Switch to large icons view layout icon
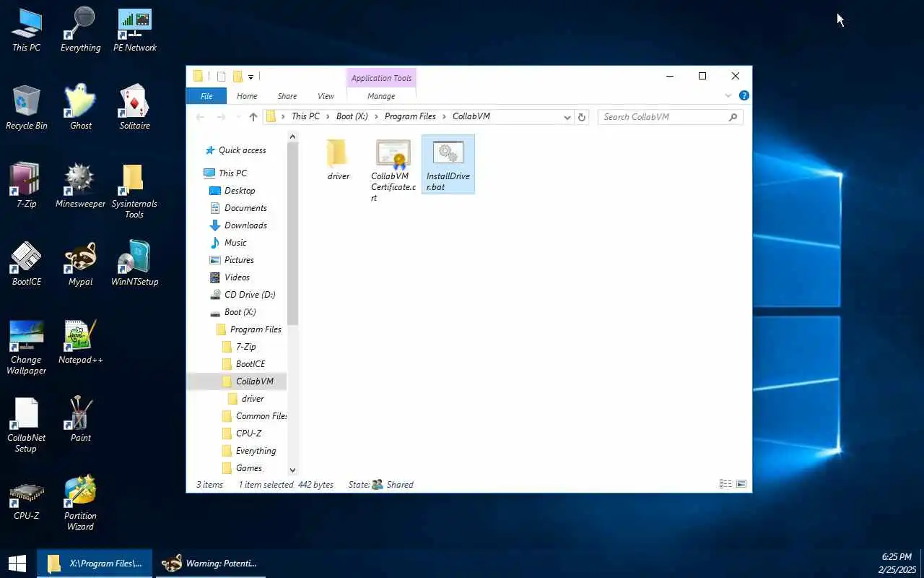This screenshot has height=578, width=924. click(741, 484)
